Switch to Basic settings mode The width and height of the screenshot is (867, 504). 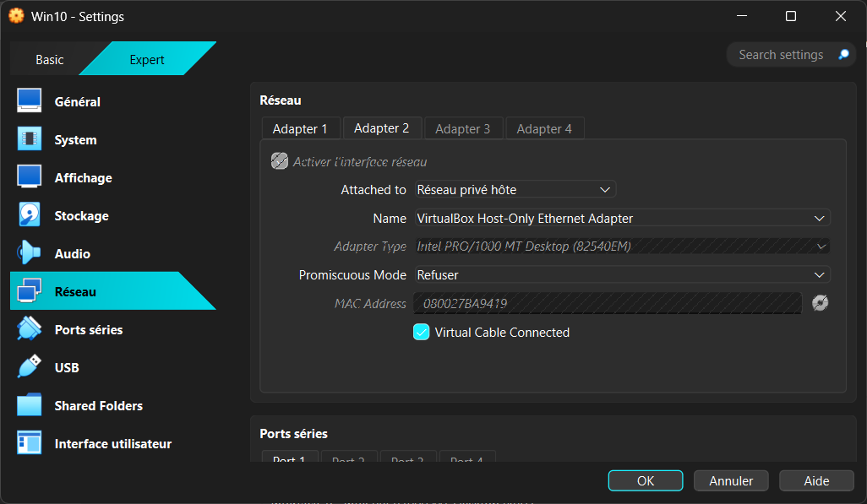pos(49,59)
